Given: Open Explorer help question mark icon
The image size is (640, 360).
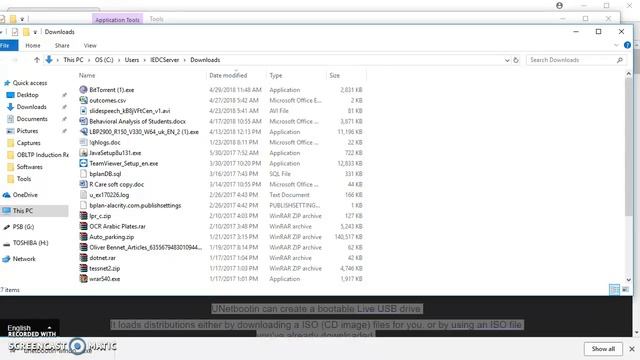Looking at the screenshot, I should (627, 45).
